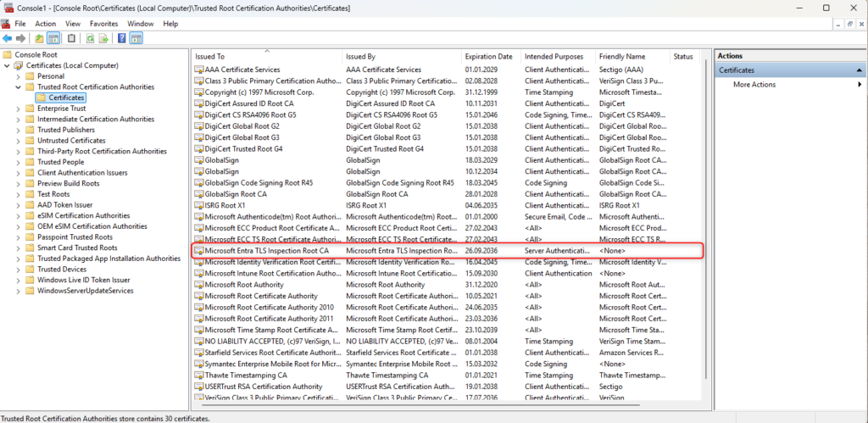The width and height of the screenshot is (868, 423).
Task: Click the Trusted Devices folder icon
Action: [x=30, y=269]
